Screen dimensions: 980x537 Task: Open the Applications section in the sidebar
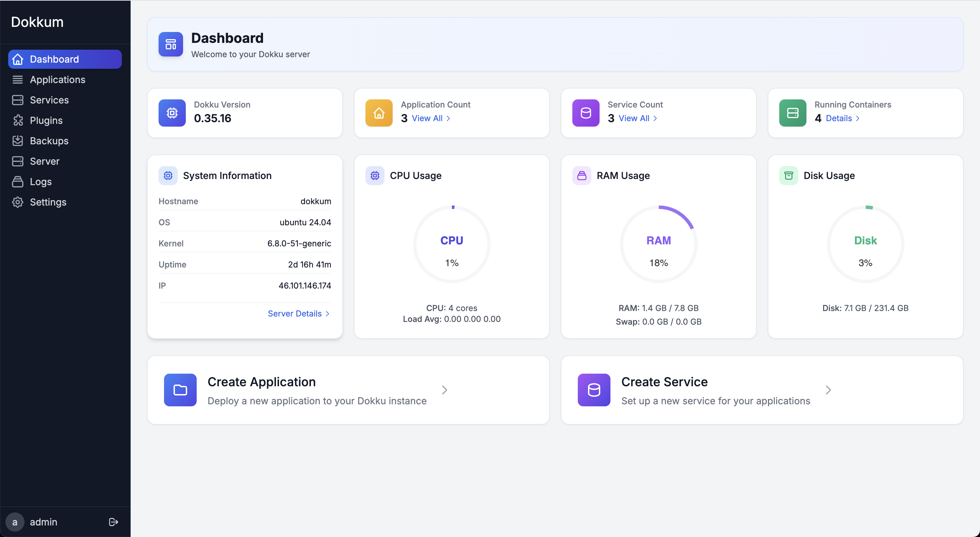coord(57,80)
